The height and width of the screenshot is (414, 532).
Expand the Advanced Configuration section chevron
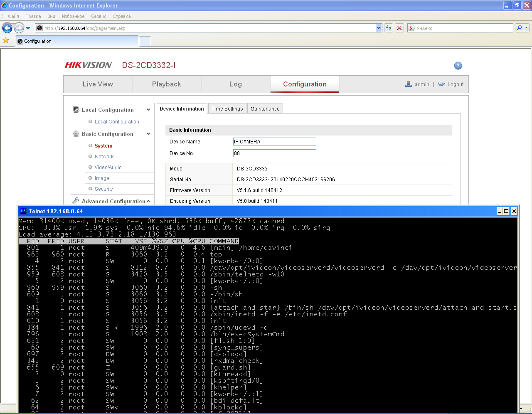coord(148,201)
